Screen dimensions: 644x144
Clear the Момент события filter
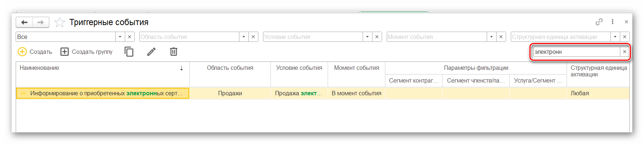(501, 37)
